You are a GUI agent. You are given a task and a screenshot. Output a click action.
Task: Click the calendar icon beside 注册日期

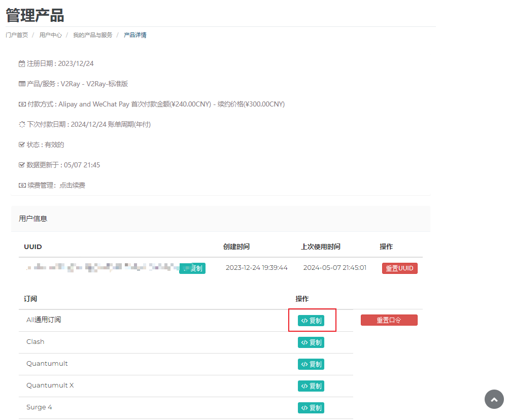pos(22,64)
